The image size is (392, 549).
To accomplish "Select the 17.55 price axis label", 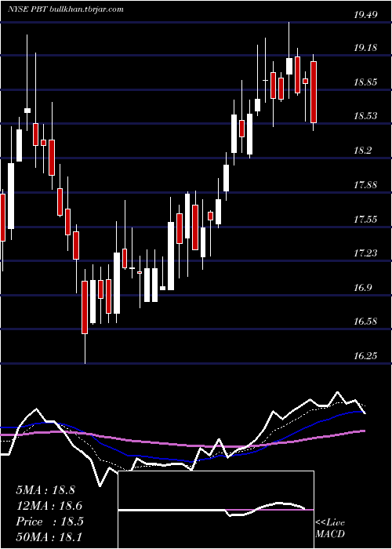I will [365, 220].
